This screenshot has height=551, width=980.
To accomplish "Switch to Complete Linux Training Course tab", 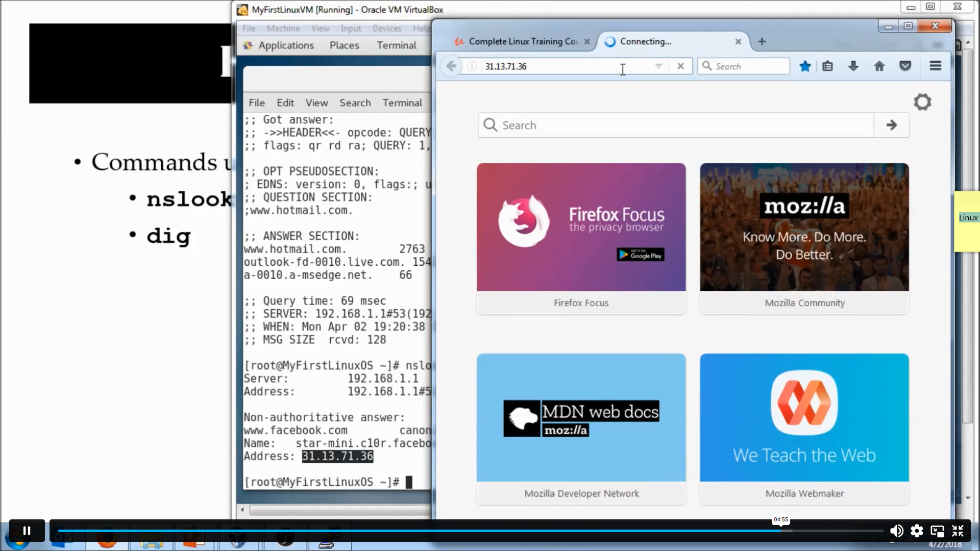I will pyautogui.click(x=523, y=42).
